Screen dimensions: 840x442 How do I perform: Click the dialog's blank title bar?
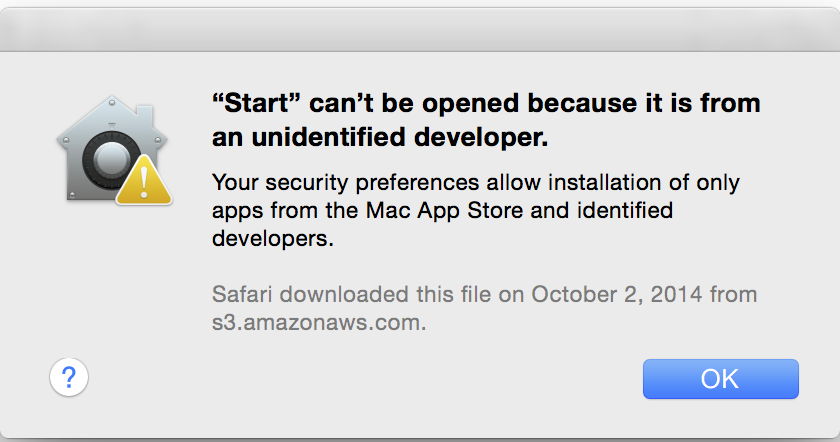420,29
